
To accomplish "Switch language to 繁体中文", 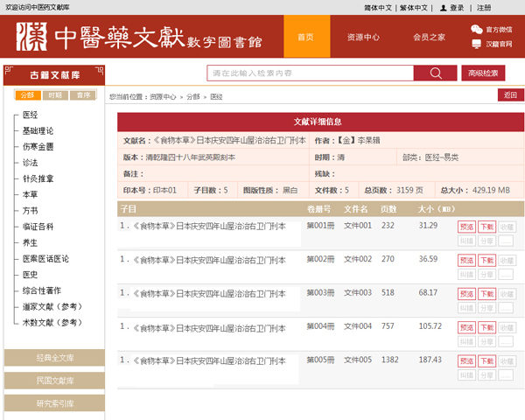I will pos(414,8).
